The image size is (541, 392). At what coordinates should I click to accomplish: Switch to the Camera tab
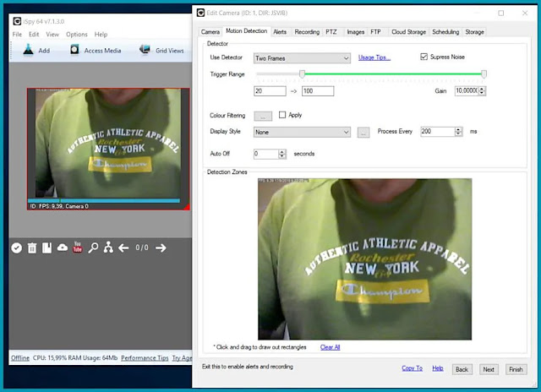click(210, 32)
